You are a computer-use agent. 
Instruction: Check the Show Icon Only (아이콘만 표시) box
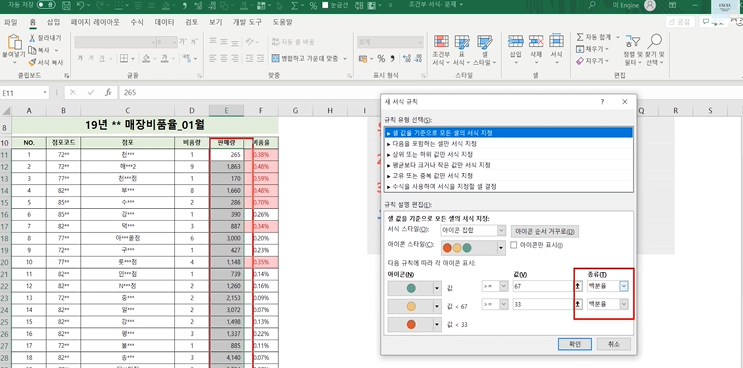(514, 245)
